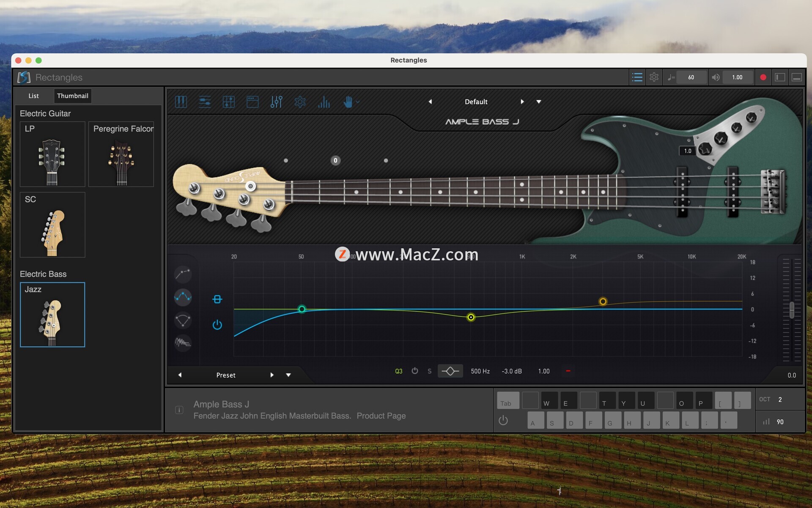Toggle the left sidebar panel icon
812x508 pixels.
tap(780, 77)
